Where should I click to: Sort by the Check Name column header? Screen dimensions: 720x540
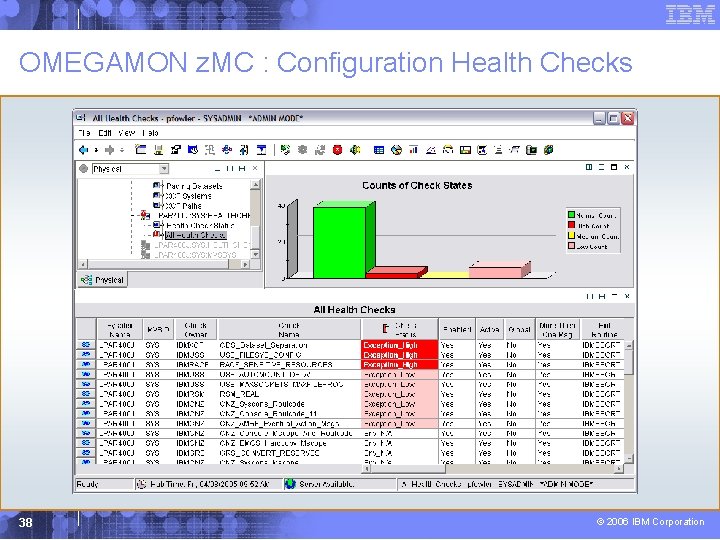[289, 329]
